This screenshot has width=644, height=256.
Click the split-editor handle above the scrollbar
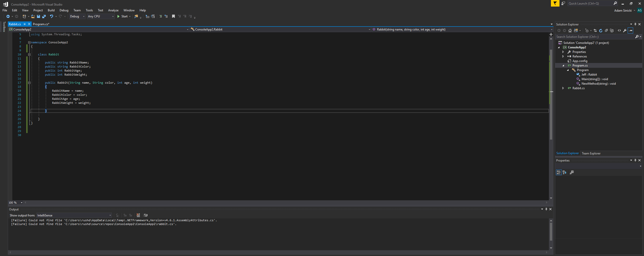click(551, 34)
